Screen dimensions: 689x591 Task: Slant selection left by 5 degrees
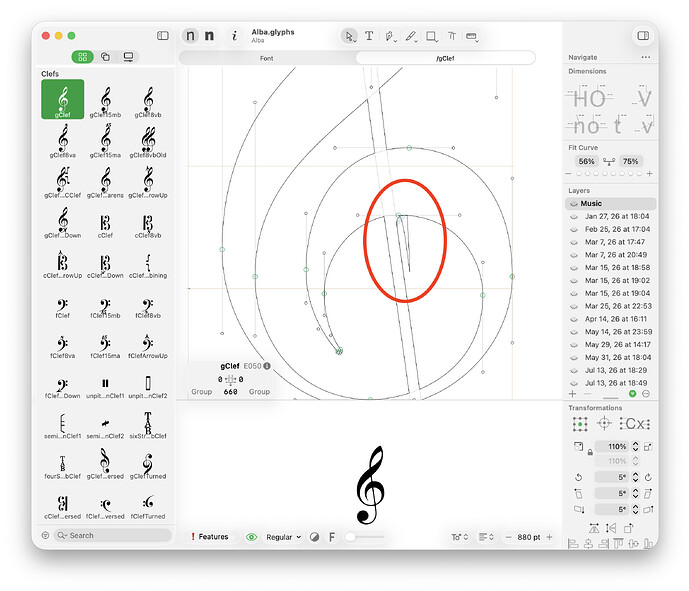pos(579,493)
